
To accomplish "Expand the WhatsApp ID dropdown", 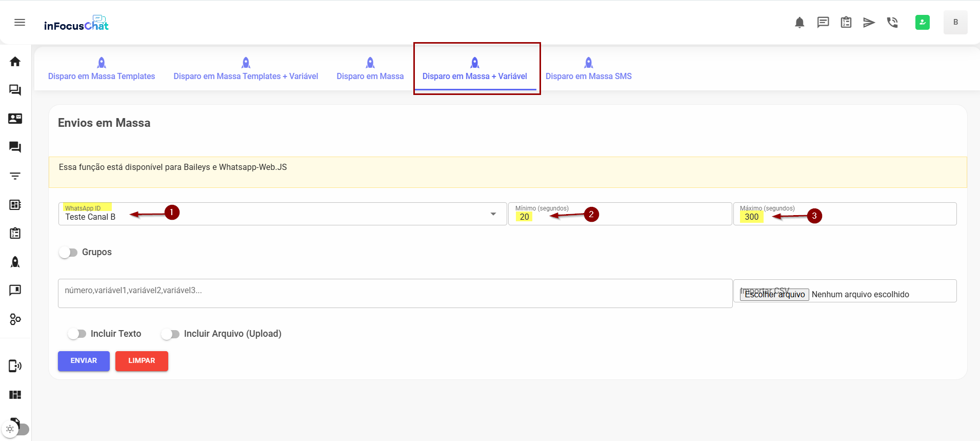I will 493,214.
